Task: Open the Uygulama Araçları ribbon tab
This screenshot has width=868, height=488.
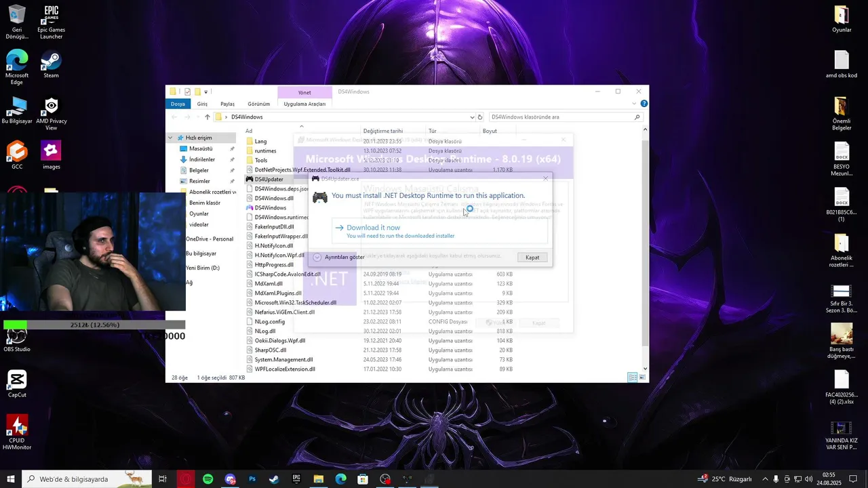Action: pyautogui.click(x=304, y=104)
